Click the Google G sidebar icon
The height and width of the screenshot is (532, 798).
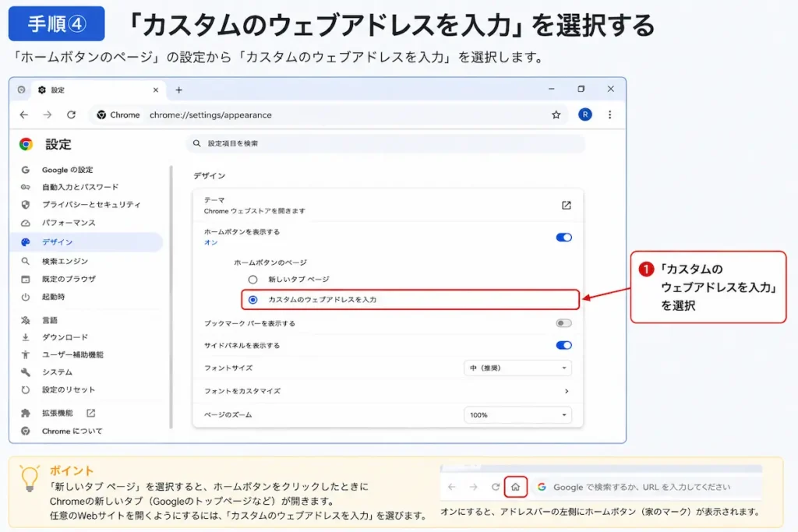[x=26, y=170]
